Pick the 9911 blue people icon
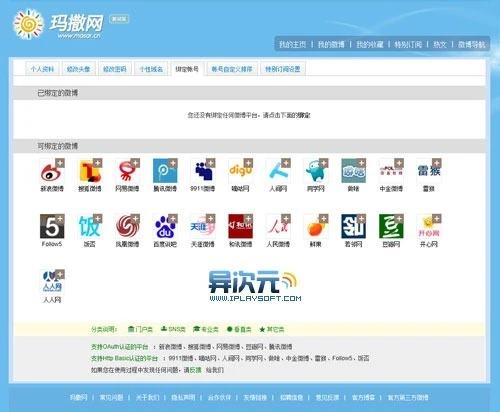 (203, 171)
